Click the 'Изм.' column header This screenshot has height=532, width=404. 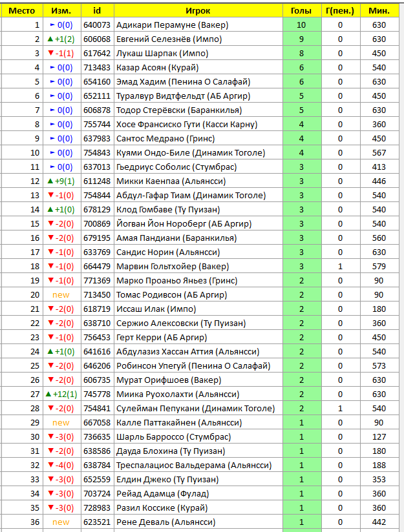[x=61, y=11]
